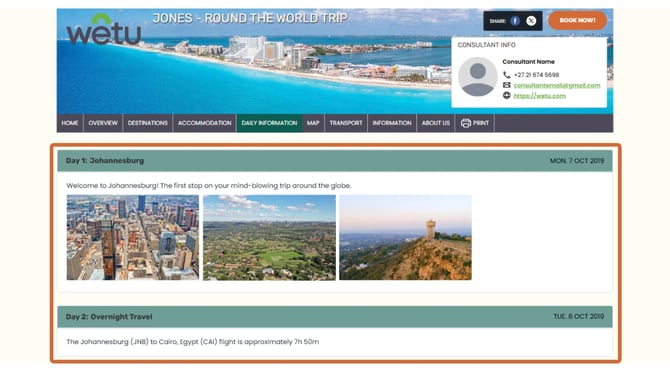The width and height of the screenshot is (670, 372).
Task: Click the globe icon beside wetu.com link
Action: pyautogui.click(x=506, y=95)
